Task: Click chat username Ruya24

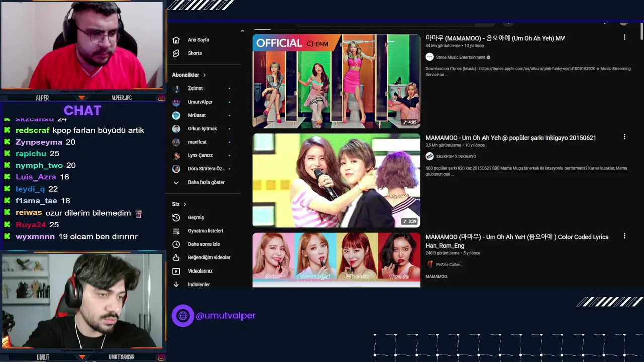Action: click(x=31, y=225)
